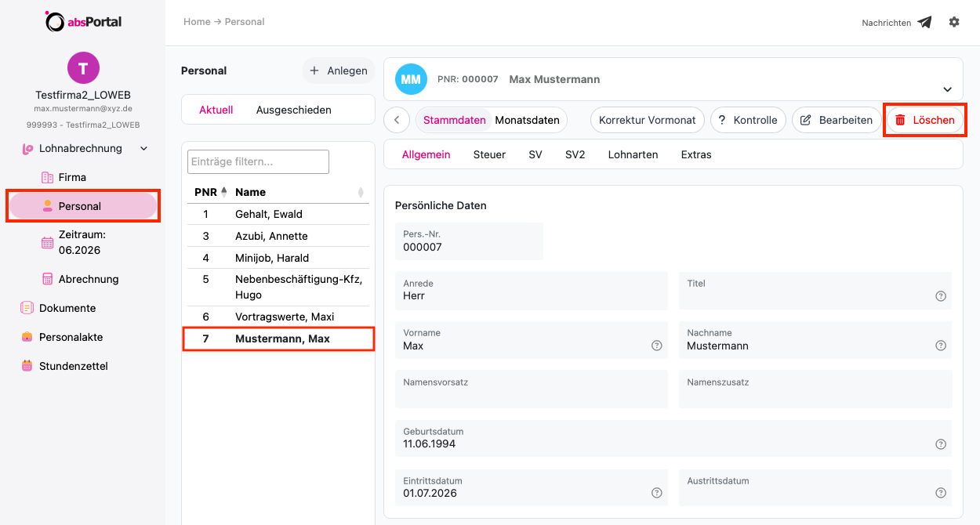980x525 pixels.
Task: Show Ausgeschieden employees
Action: coord(294,110)
